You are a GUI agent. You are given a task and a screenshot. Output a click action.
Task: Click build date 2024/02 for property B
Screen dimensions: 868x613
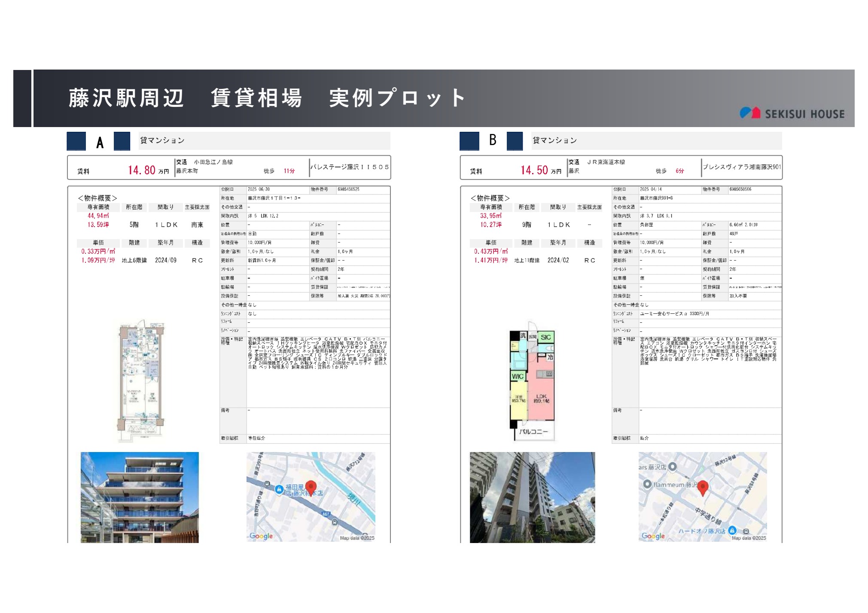[x=558, y=260]
